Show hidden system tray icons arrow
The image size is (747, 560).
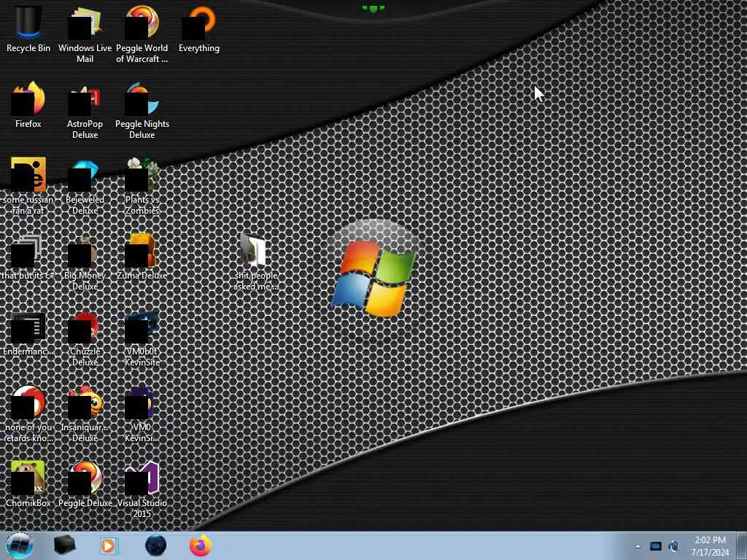pos(638,546)
